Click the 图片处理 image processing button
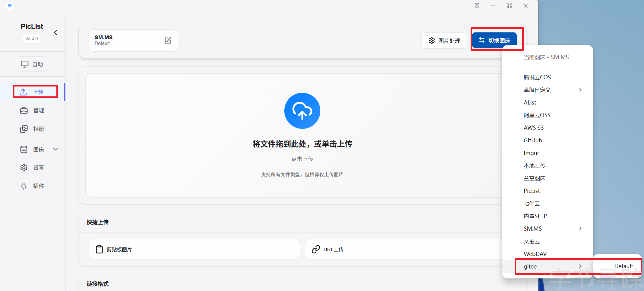The width and height of the screenshot is (644, 291). pyautogui.click(x=444, y=41)
